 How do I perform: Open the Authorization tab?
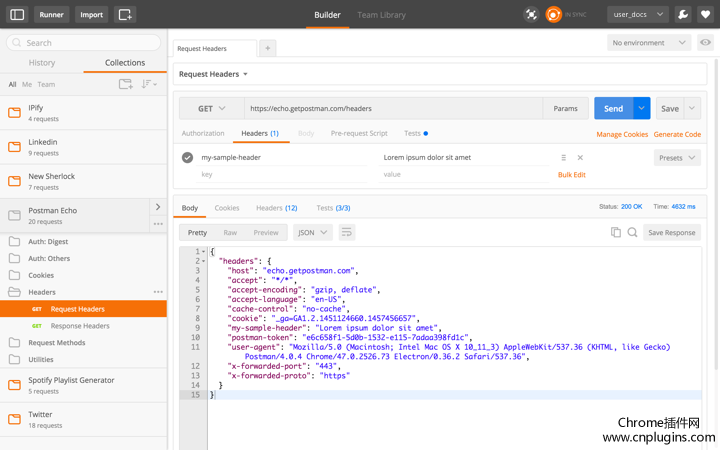(x=203, y=133)
